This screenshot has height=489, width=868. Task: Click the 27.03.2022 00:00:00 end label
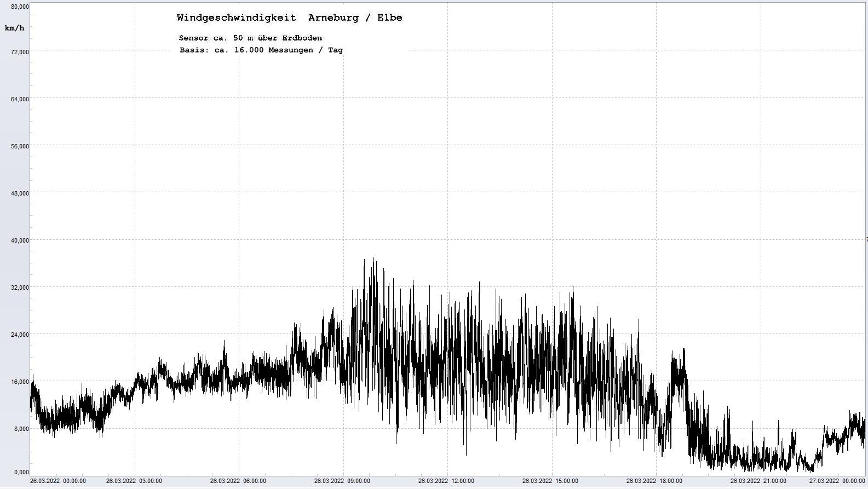837,481
